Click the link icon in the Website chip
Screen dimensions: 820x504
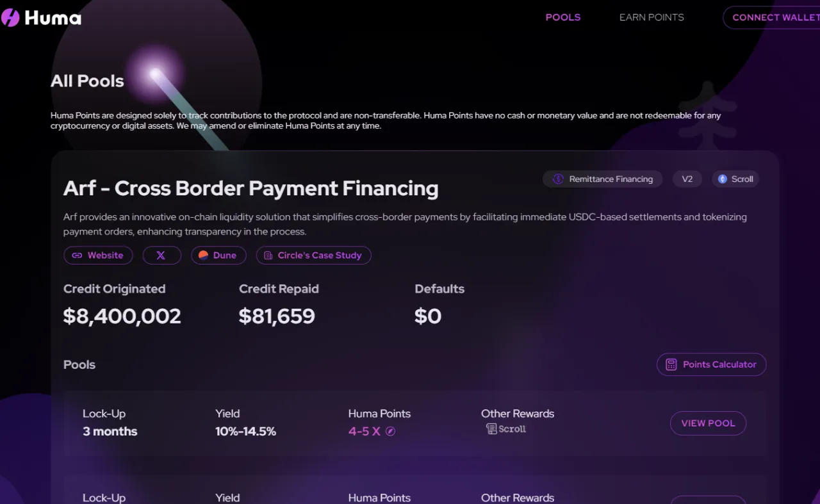point(77,256)
